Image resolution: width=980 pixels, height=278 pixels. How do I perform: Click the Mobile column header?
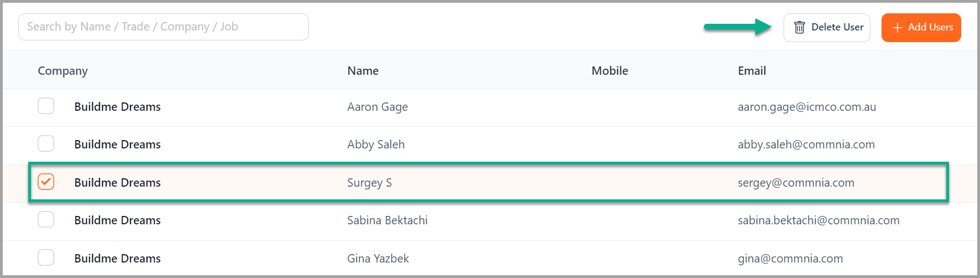[x=610, y=71]
